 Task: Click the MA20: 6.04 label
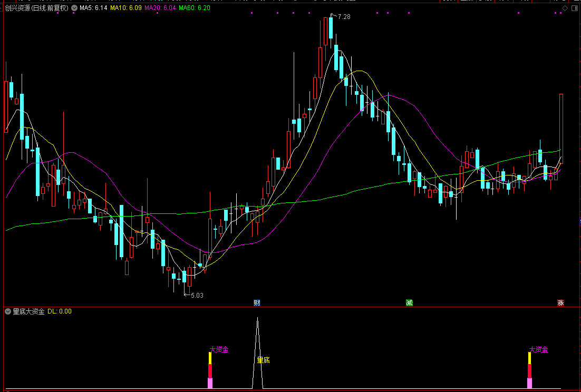(160, 8)
